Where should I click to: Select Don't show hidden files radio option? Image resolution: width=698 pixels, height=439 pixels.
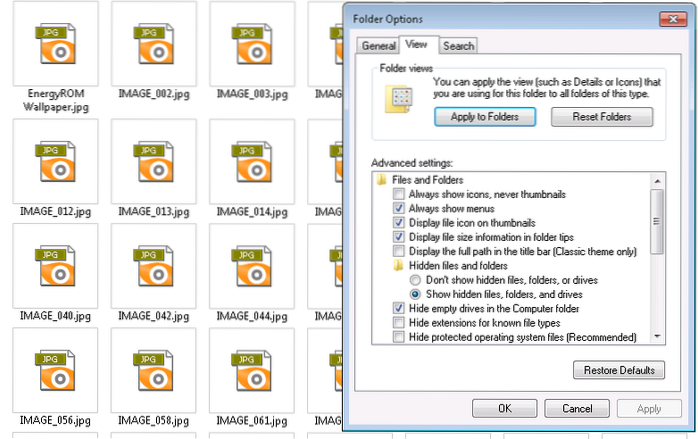coord(414,280)
